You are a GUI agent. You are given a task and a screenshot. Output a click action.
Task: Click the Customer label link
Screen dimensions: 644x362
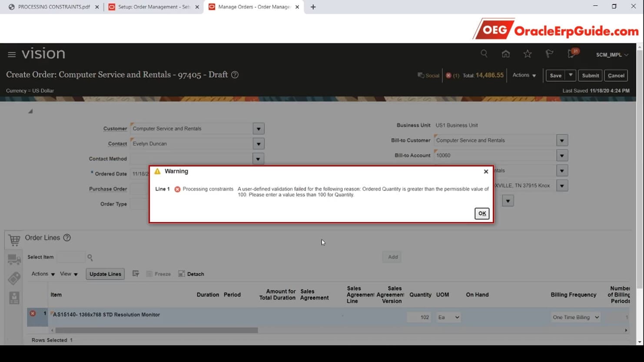(115, 129)
